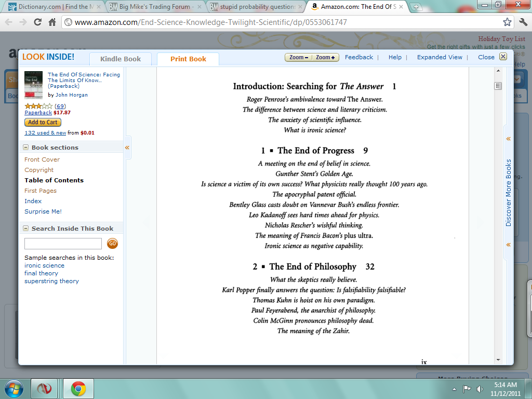Collapse left panel with orange double-arrow
This screenshot has height=399, width=532.
point(127,148)
